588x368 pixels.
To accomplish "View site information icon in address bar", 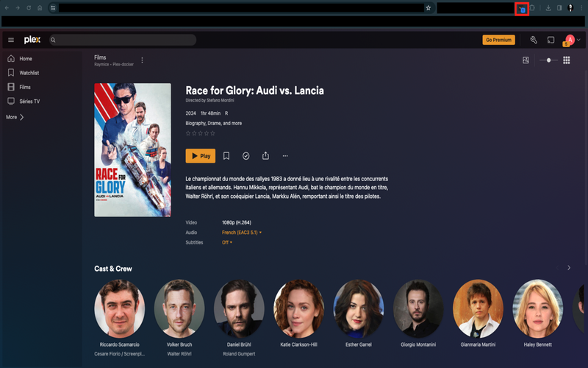I will coord(53,7).
